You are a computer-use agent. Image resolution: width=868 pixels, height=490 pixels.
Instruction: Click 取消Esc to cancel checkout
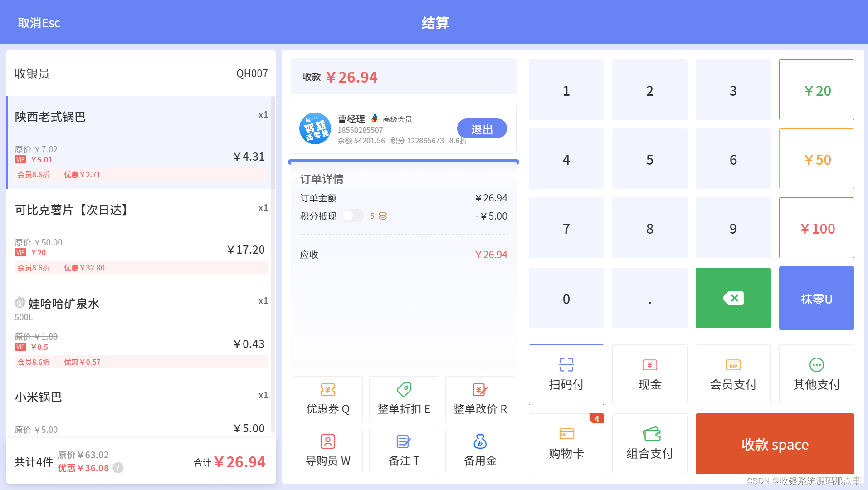[x=39, y=23]
